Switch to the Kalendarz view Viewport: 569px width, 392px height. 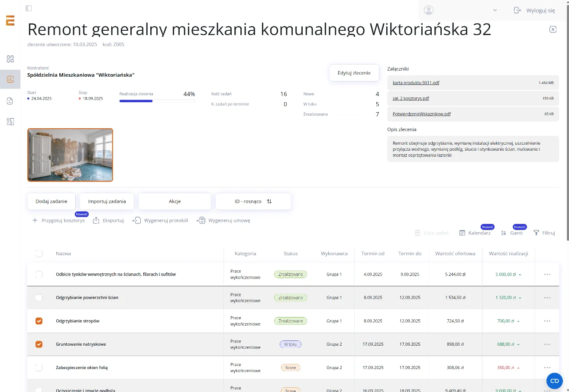click(475, 233)
